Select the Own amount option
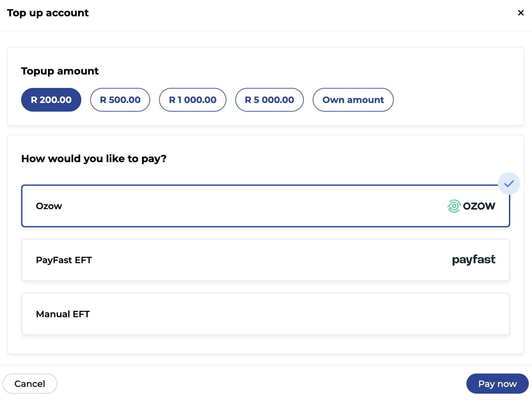 click(x=353, y=100)
